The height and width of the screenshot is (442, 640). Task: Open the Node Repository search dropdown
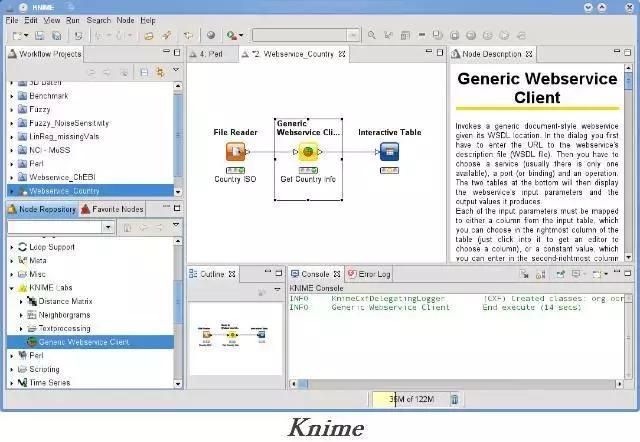click(x=108, y=227)
